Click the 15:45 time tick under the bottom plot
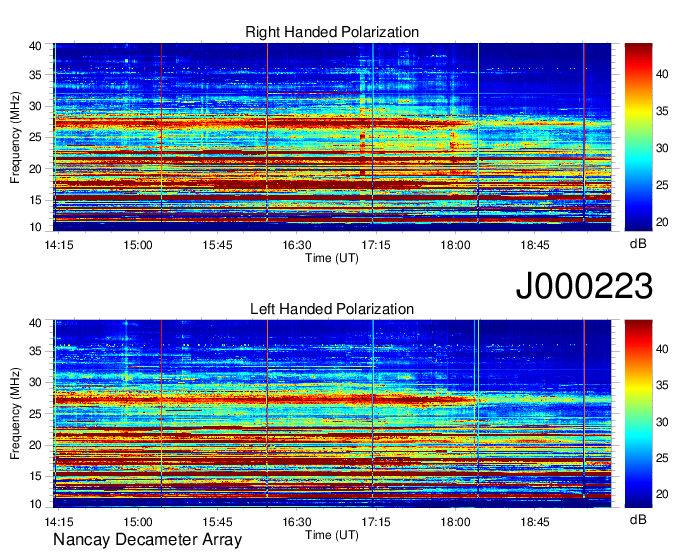The height and width of the screenshot is (552, 680). click(x=217, y=522)
